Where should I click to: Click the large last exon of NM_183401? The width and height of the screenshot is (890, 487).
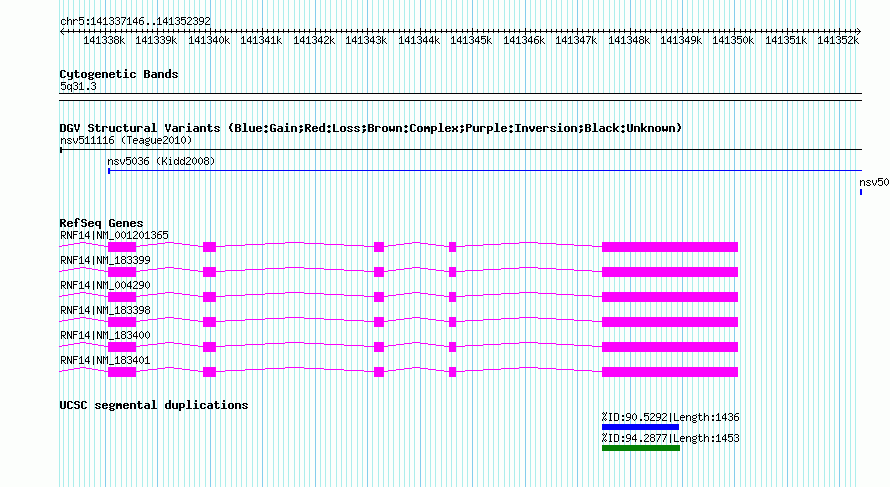(670, 372)
